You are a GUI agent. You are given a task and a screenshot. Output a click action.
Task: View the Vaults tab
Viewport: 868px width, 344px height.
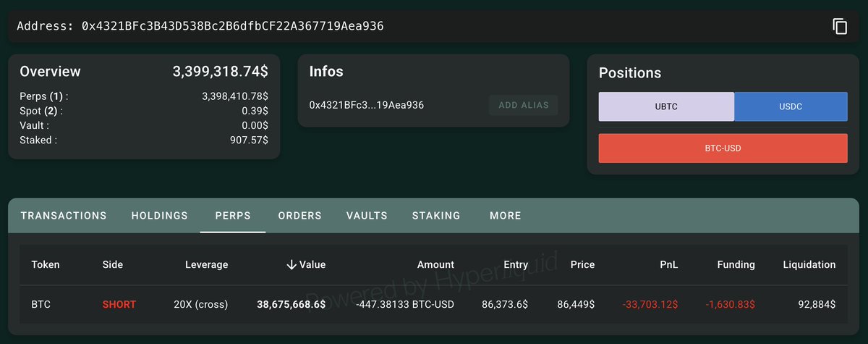[367, 216]
